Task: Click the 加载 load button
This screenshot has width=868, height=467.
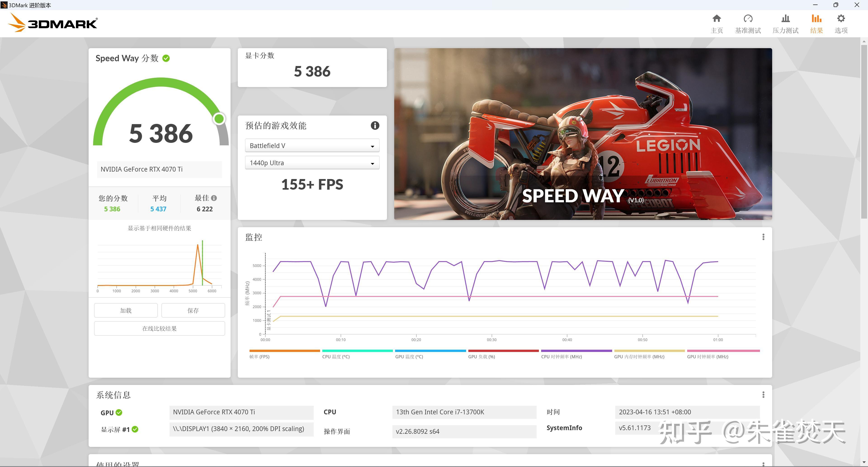Action: point(126,310)
